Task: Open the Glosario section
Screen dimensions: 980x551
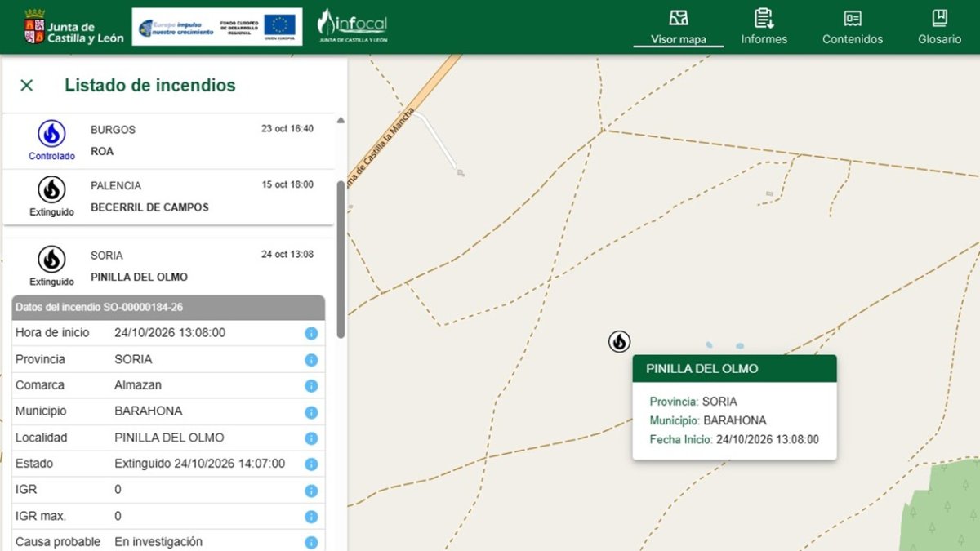Action: pyautogui.click(x=939, y=28)
